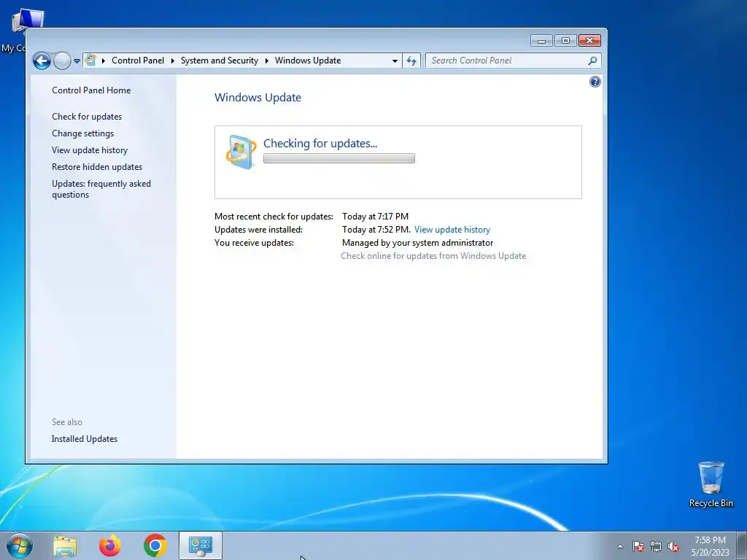747x560 pixels.
Task: Click the Windows Update shield icon
Action: point(241,152)
